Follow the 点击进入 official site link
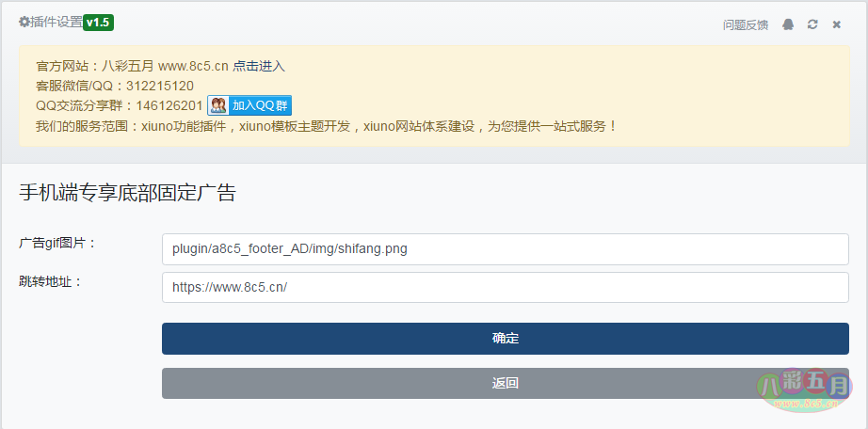The height and width of the screenshot is (429, 868). point(259,67)
